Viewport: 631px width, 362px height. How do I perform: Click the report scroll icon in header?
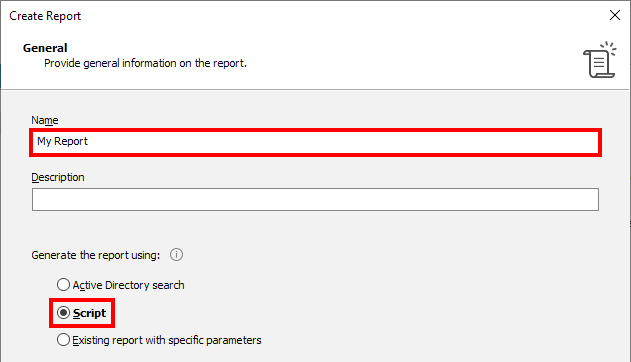tap(599, 60)
